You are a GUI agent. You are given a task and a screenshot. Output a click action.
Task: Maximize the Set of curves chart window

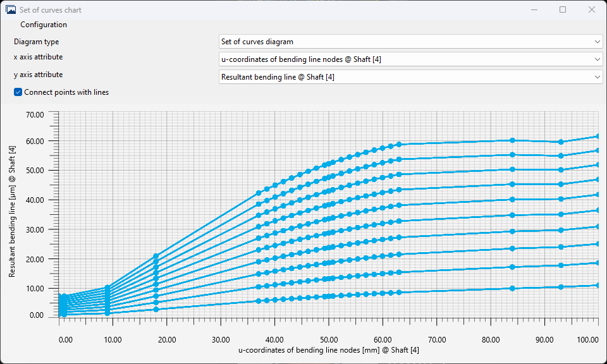pyautogui.click(x=563, y=9)
